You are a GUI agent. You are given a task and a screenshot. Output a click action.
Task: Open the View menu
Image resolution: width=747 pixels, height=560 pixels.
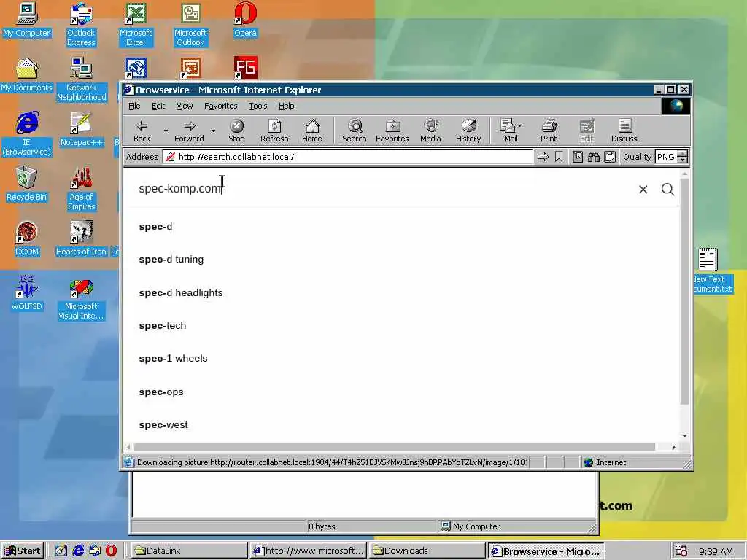coord(185,106)
